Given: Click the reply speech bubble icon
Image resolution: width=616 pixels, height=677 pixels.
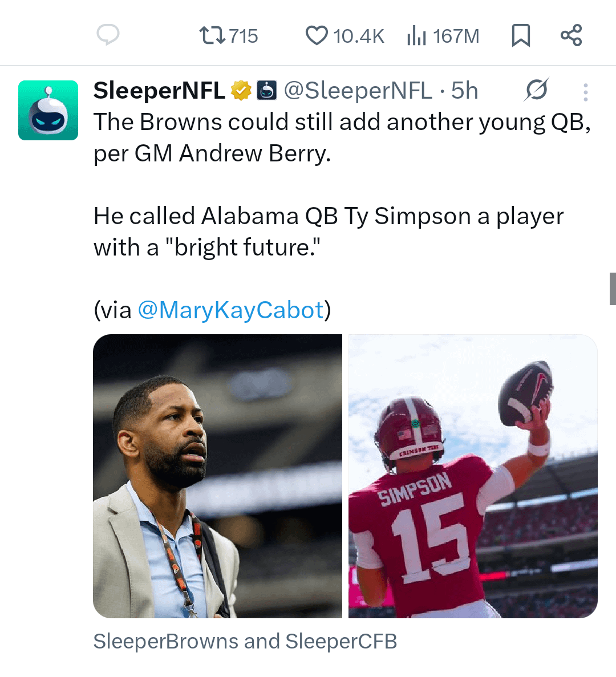Looking at the screenshot, I should [x=108, y=35].
